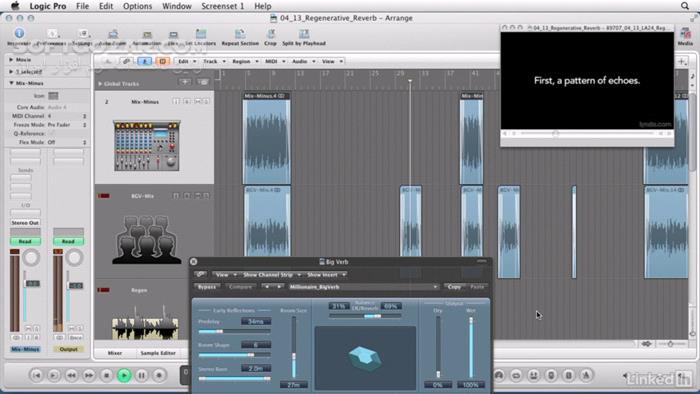The width and height of the screenshot is (700, 394).
Task: Open the Arrange Region dropdown menu
Action: (x=245, y=61)
